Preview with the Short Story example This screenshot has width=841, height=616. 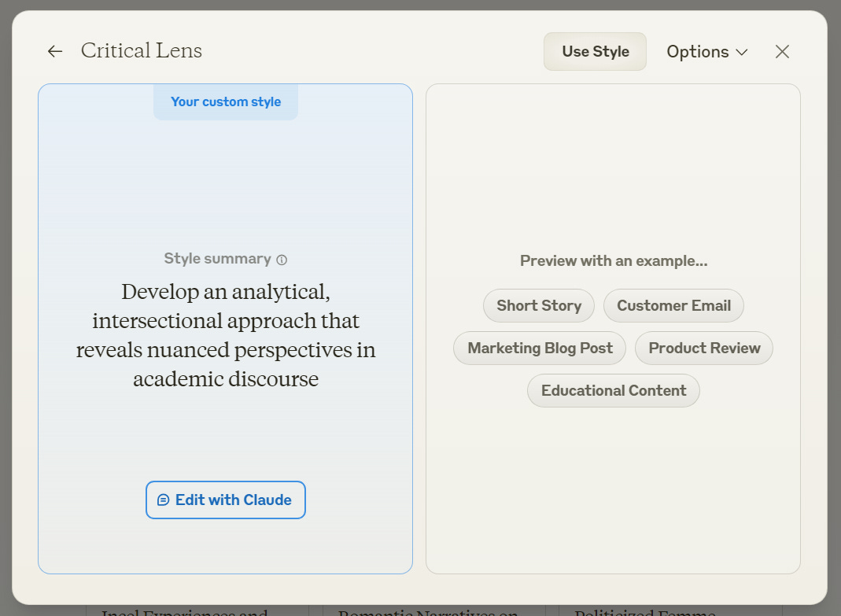(539, 306)
